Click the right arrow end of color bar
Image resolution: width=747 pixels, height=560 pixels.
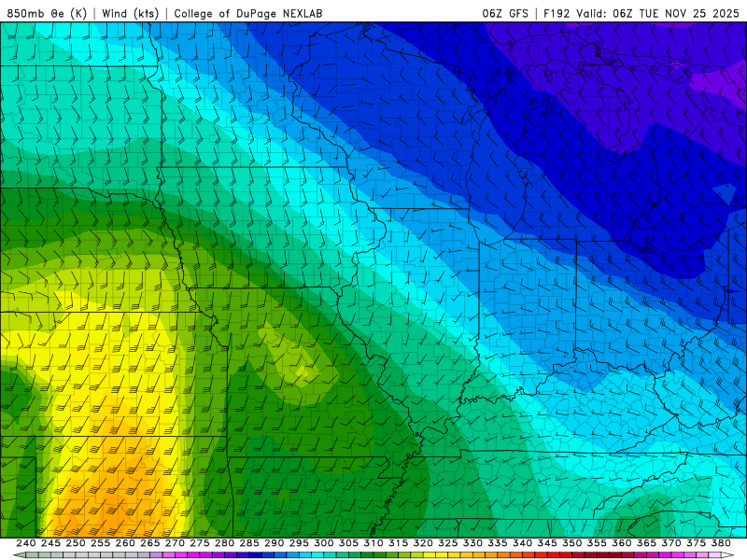(x=727, y=555)
